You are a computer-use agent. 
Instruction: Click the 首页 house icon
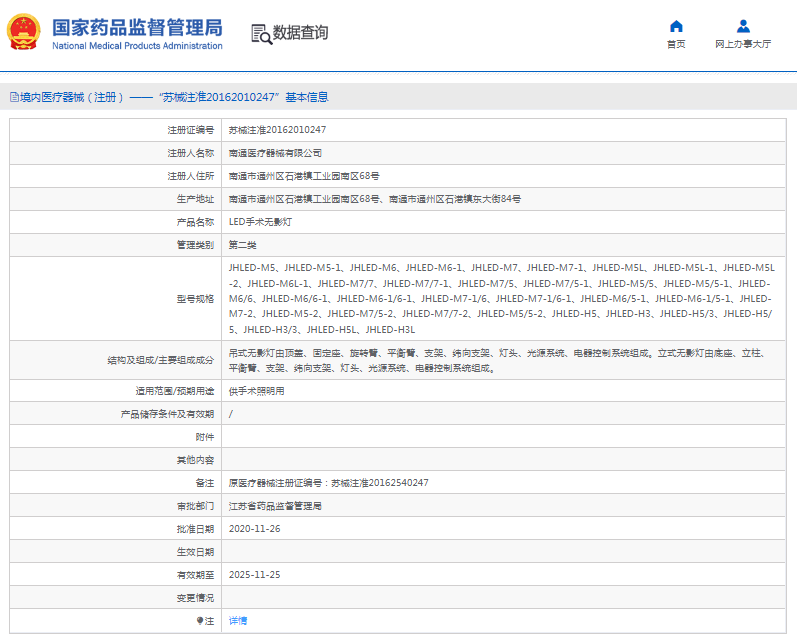point(676,26)
